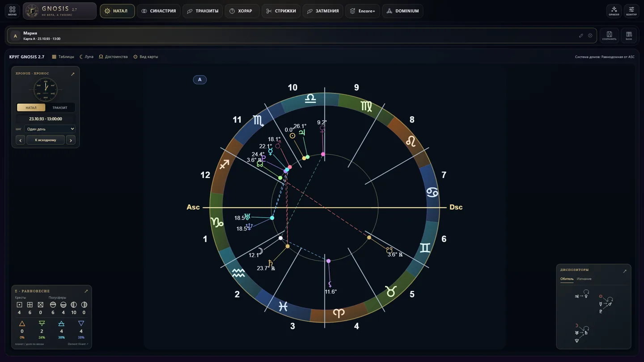The height and width of the screenshot is (362, 644).
Task: Click the Saturn glyph at 23.7° in the chart
Action: [271, 263]
